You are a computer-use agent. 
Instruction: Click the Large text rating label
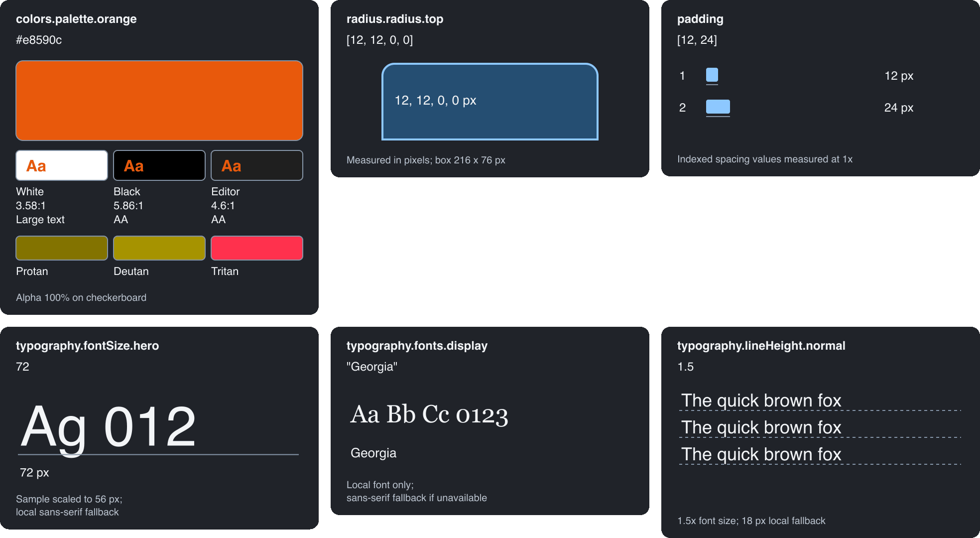40,220
